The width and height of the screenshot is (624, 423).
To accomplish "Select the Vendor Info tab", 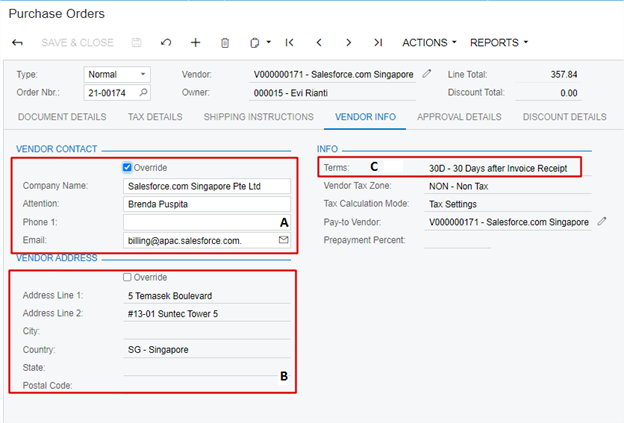I will [365, 117].
